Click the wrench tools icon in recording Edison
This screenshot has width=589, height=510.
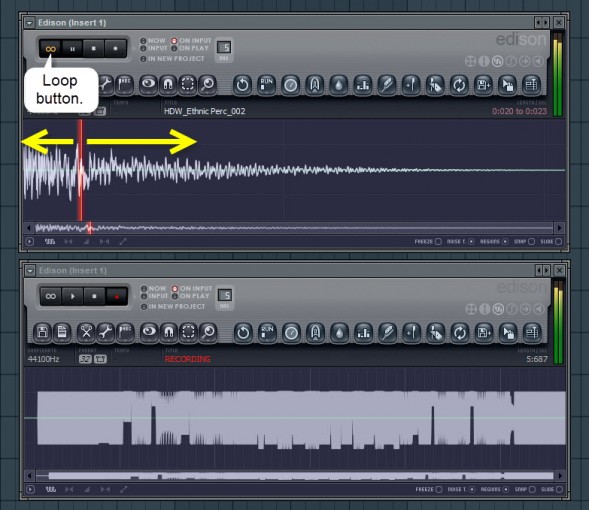pyautogui.click(x=106, y=332)
